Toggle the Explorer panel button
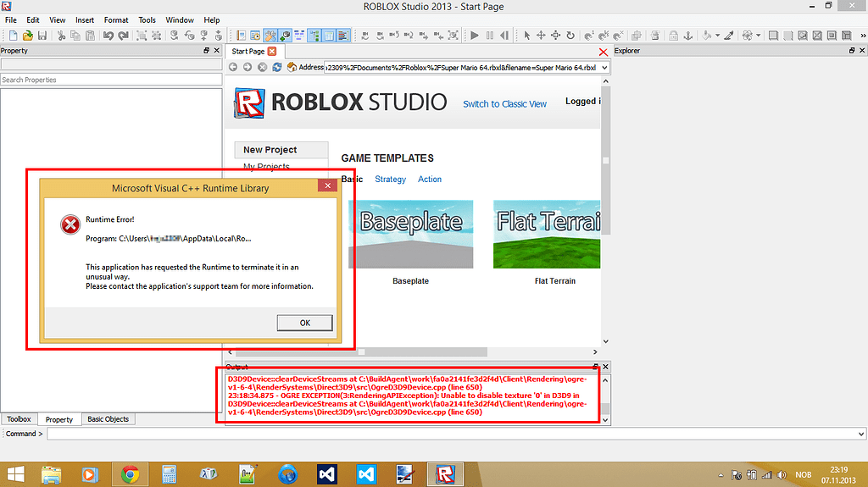Screen dimensions: 868x487 click(x=314, y=36)
